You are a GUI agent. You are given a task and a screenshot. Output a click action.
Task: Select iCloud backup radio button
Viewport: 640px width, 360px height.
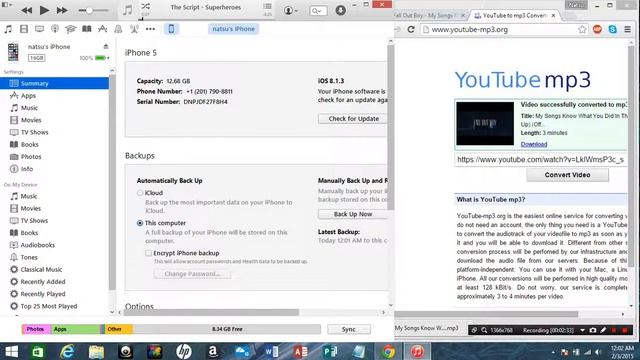(140, 193)
